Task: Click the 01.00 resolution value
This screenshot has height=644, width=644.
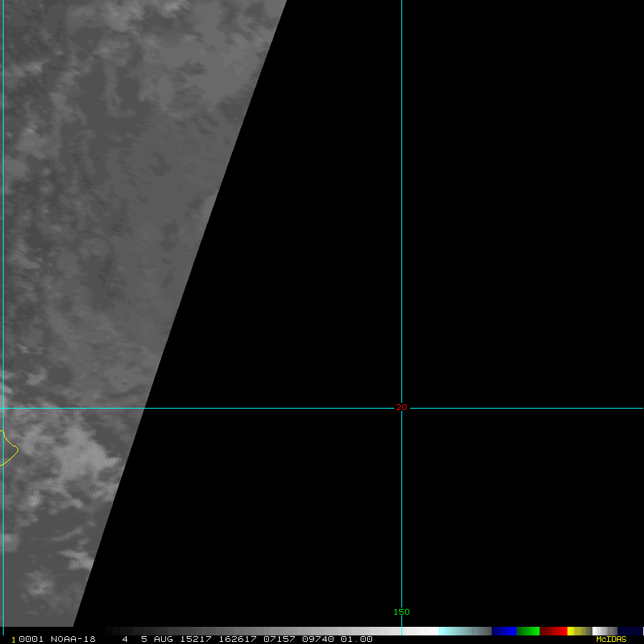Action: point(356,639)
